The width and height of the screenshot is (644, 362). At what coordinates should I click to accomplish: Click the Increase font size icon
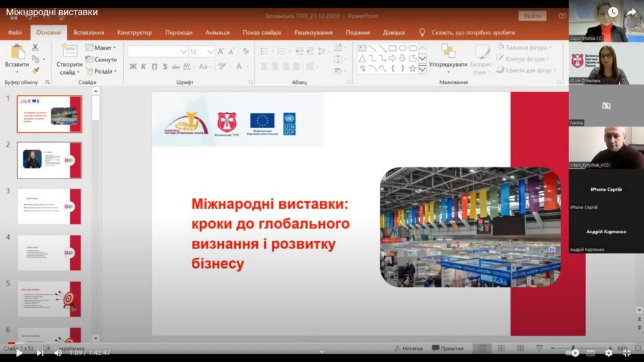click(x=221, y=52)
